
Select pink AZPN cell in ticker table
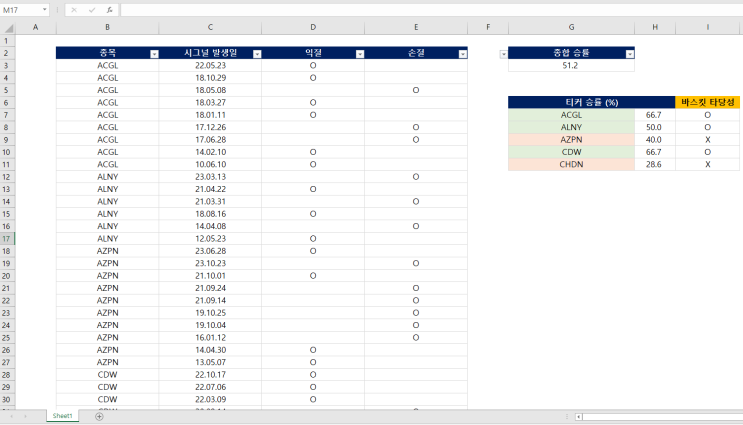(x=571, y=140)
